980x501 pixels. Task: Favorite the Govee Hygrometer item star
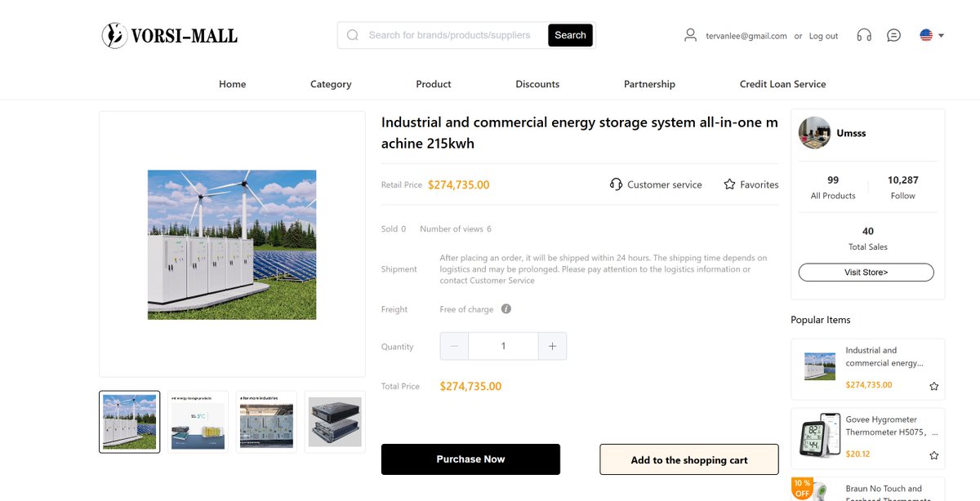pyautogui.click(x=934, y=455)
